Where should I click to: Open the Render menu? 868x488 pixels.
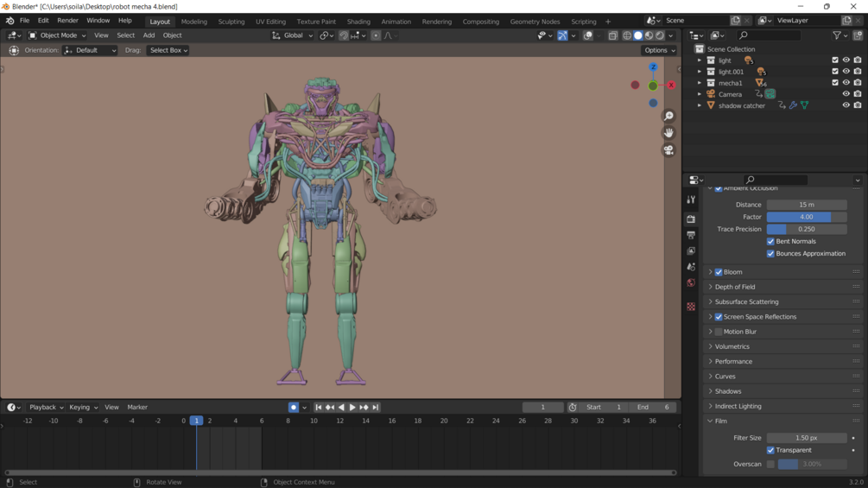67,21
